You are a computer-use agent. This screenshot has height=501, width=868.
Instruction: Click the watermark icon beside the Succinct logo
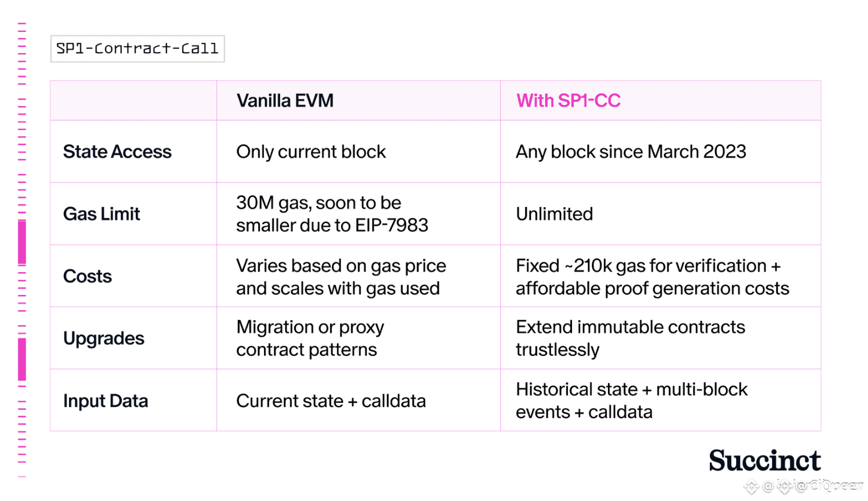(751, 486)
